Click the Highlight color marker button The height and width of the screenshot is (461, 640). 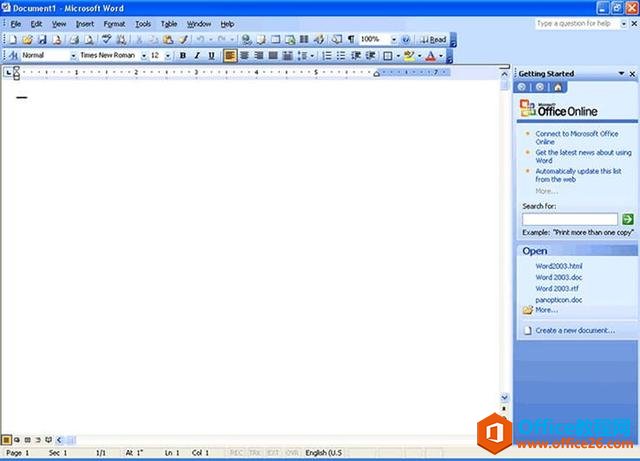tap(409, 56)
